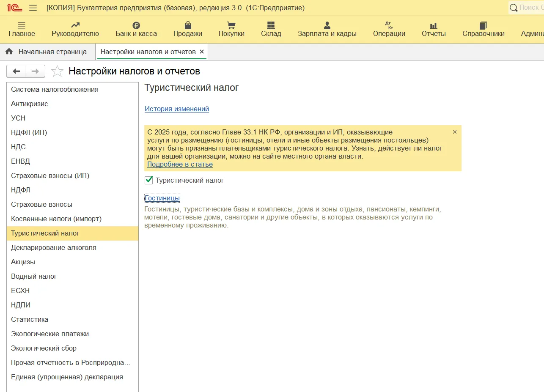The height and width of the screenshot is (392, 544).
Task: Open the Отчеты section
Action: click(434, 29)
